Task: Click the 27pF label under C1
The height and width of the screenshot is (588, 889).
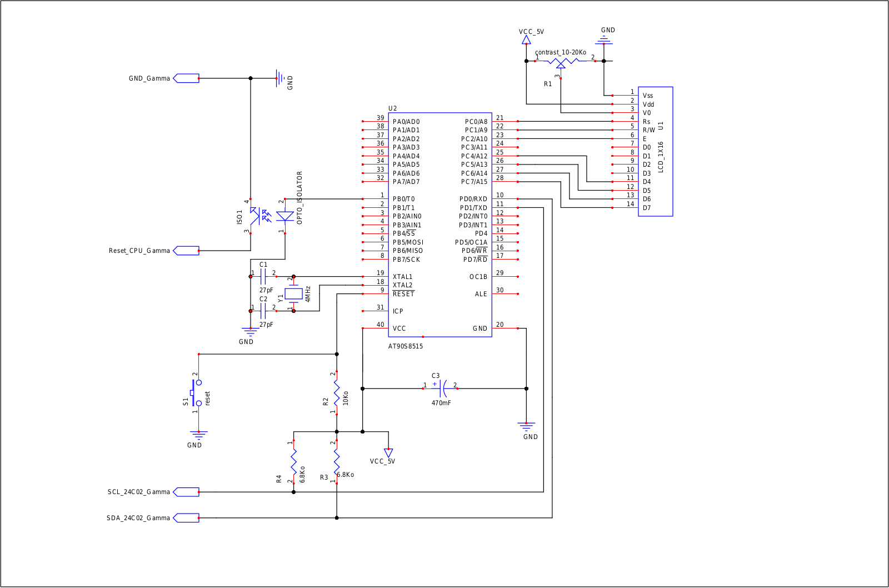Action: (266, 290)
